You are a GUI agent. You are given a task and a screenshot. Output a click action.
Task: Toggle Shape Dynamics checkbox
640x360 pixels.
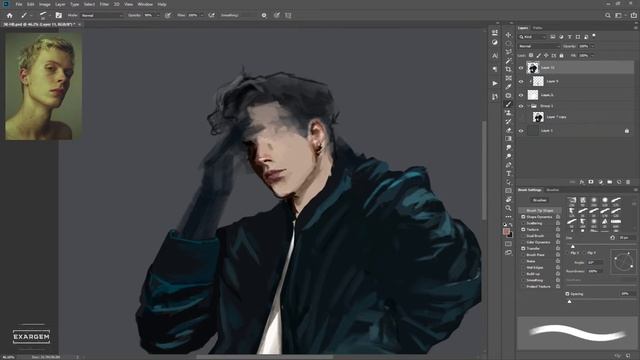523,217
